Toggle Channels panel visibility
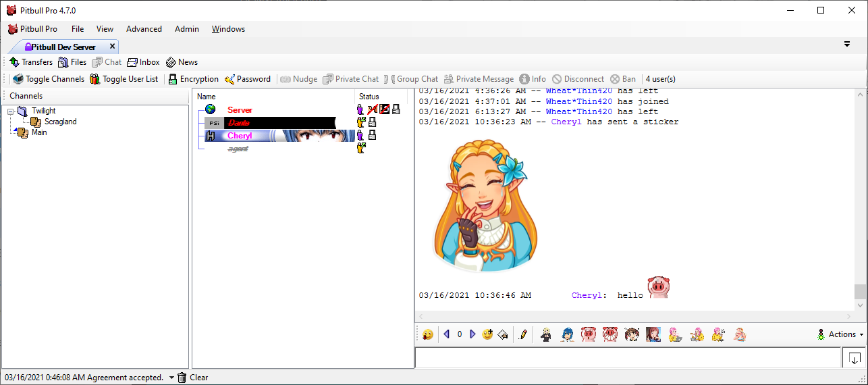868x385 pixels. pos(49,79)
